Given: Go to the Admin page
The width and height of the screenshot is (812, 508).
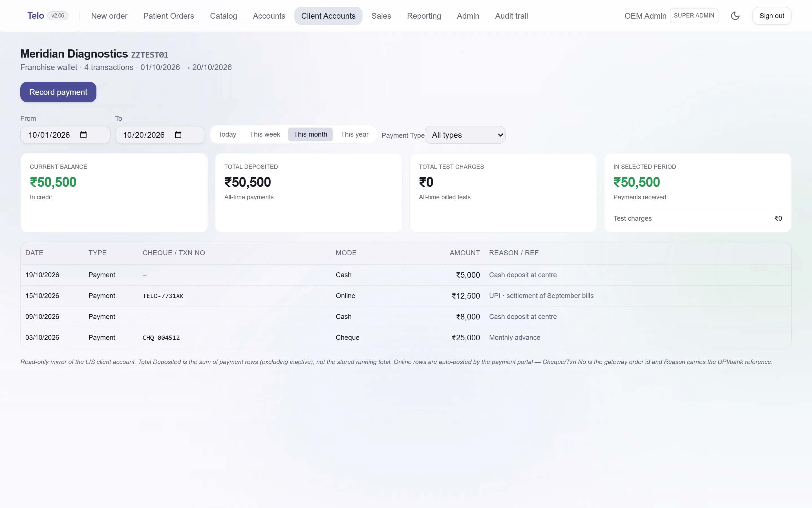Looking at the screenshot, I should [468, 16].
